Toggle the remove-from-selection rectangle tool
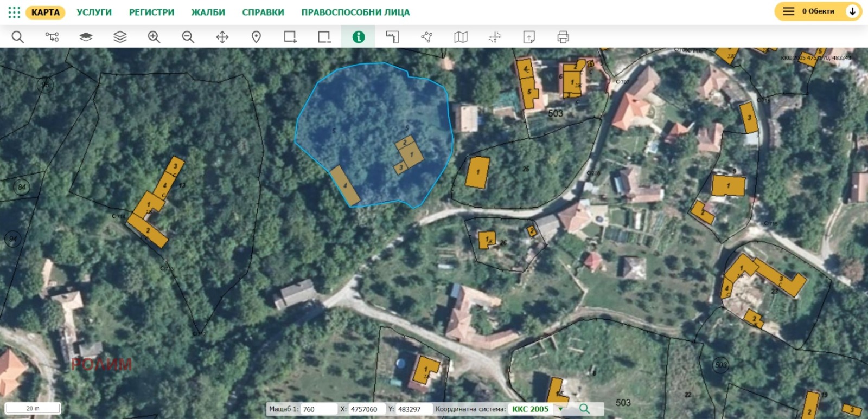 click(x=324, y=37)
